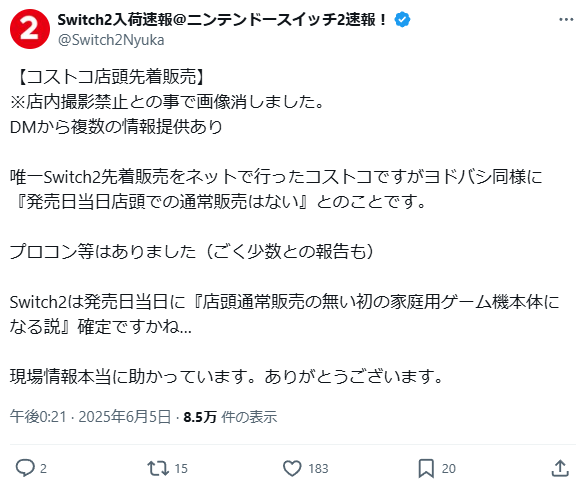Click the 8.5万 件の表示 view count
Screen dimensions: 584x491
(230, 416)
